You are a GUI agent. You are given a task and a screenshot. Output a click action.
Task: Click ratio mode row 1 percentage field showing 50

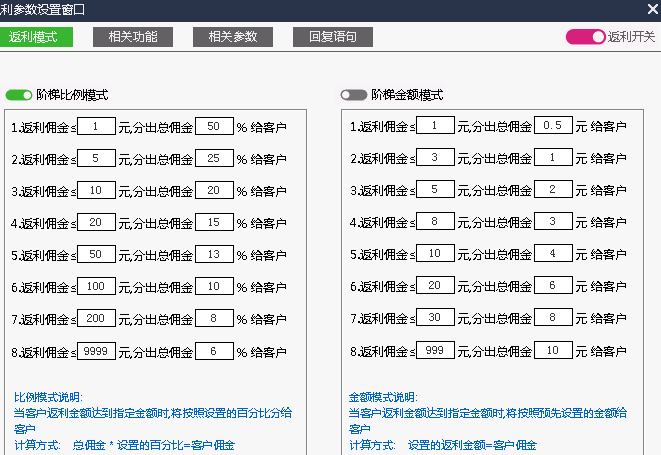coord(214,127)
